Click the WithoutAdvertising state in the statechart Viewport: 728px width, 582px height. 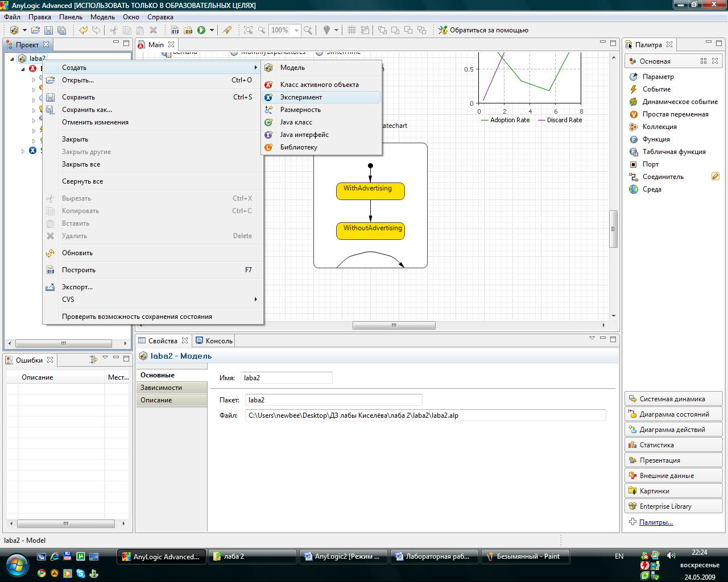pos(370,231)
